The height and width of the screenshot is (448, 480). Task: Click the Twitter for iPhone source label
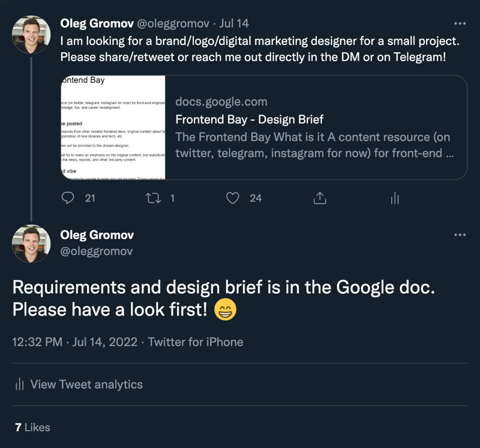tap(196, 342)
